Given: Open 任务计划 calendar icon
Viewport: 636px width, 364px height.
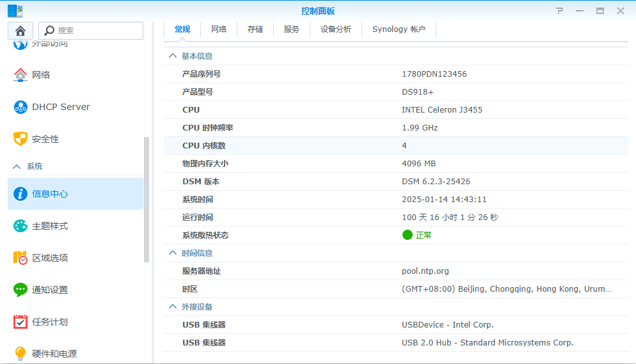Looking at the screenshot, I should click(x=20, y=322).
